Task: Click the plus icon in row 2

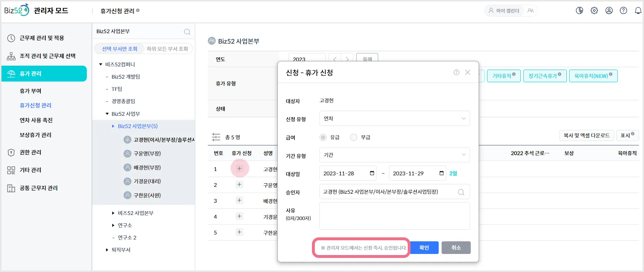Action: 239,184
